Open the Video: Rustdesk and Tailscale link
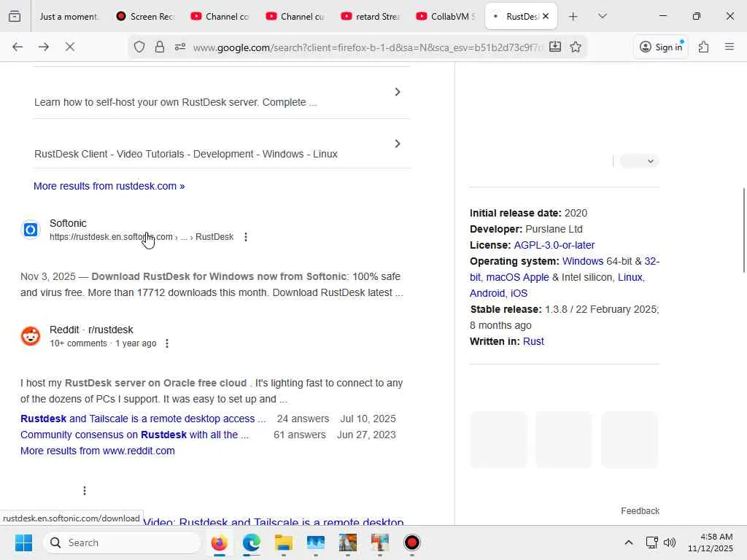This screenshot has height=560, width=747. [274, 522]
